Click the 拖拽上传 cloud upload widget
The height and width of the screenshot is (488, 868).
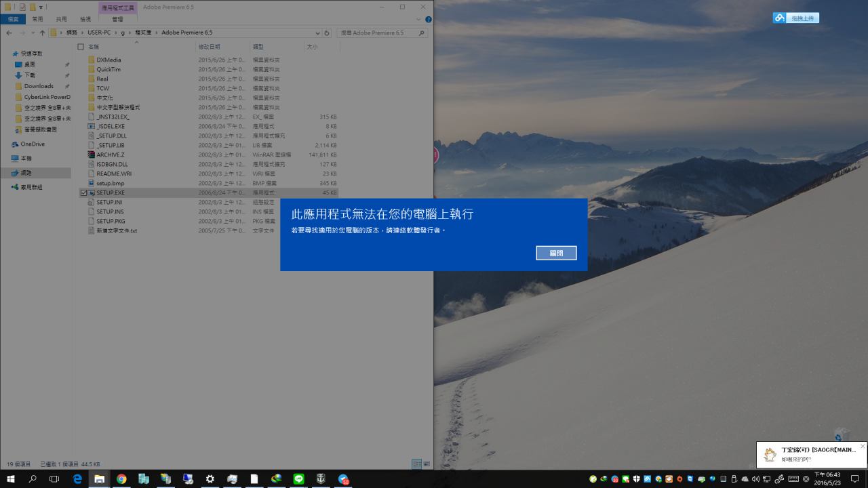[x=796, y=18]
